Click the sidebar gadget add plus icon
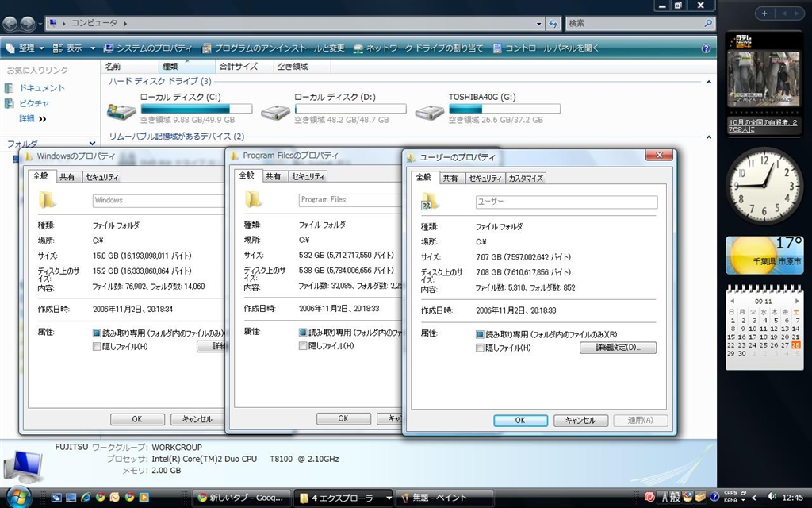The width and height of the screenshot is (812, 508). [x=764, y=13]
